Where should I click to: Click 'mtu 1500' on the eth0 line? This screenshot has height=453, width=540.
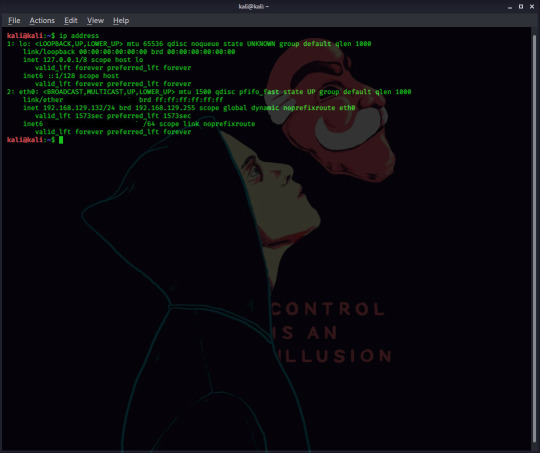[x=195, y=92]
